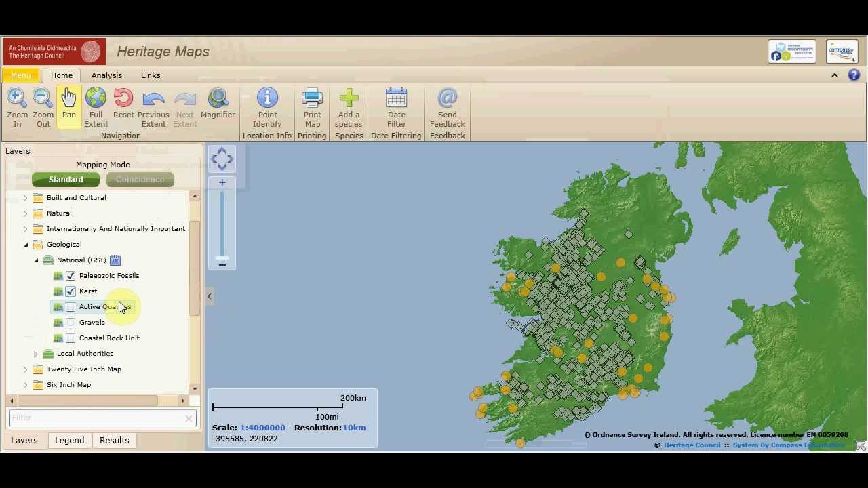The image size is (868, 488).
Task: Open the help question mark icon
Action: (x=854, y=75)
